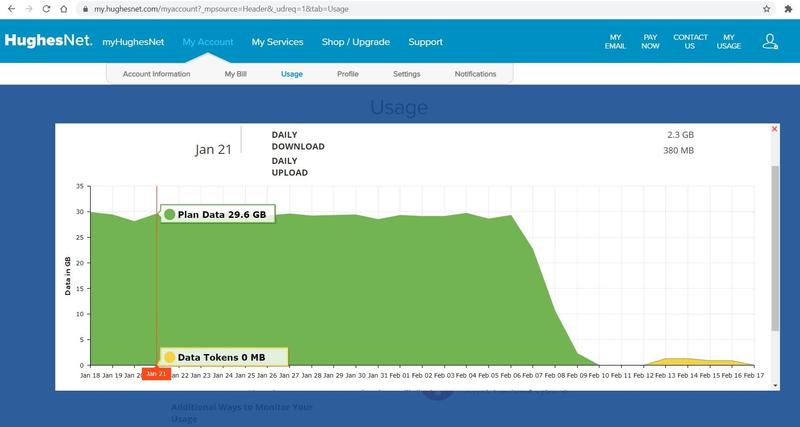Open My Account menu
Viewport: 800px width, 427px height.
click(x=208, y=42)
